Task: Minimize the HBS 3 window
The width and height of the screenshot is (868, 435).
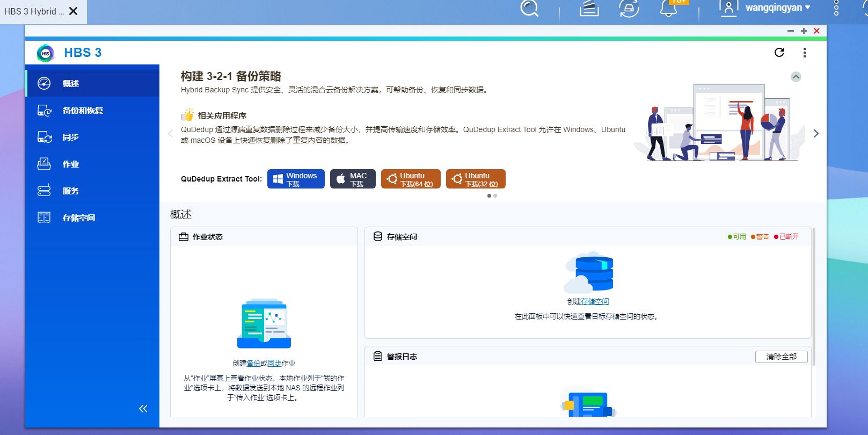Action: point(791,31)
